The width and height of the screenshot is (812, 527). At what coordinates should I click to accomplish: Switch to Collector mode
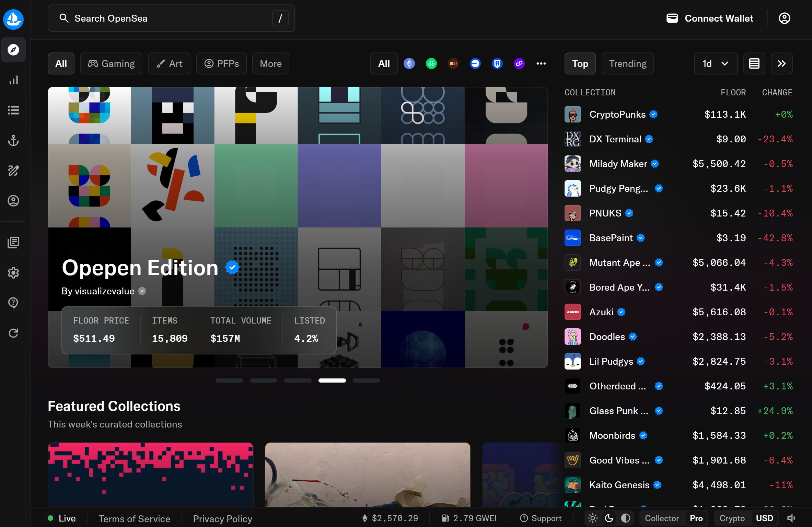tap(661, 518)
